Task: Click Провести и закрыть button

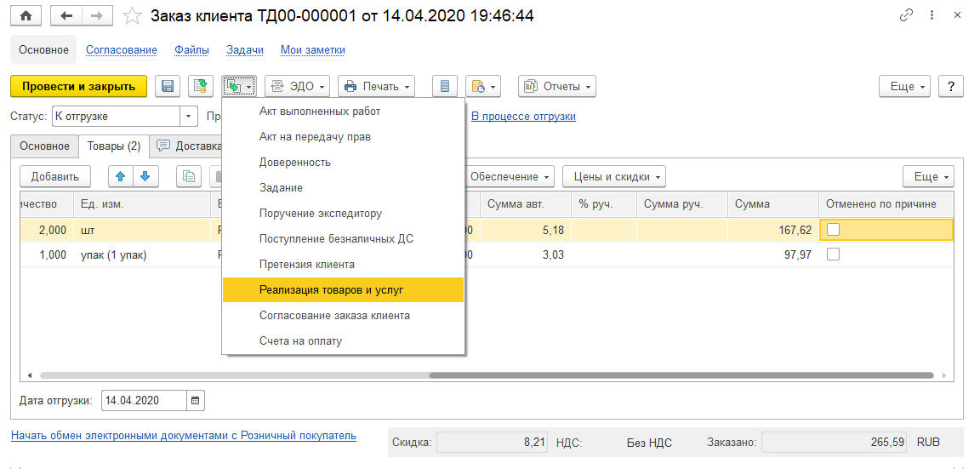Action: pos(79,86)
